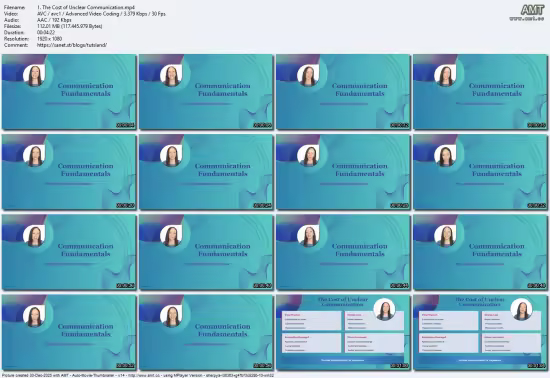Pick second thumbnail in the third row
The height and width of the screenshot is (378, 550).
[x=206, y=252]
